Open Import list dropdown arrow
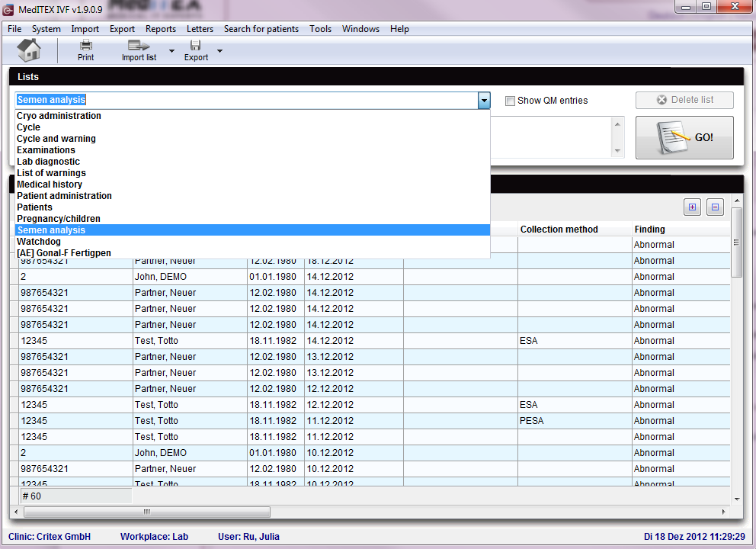Viewport: 756px width, 549px height. pos(171,50)
